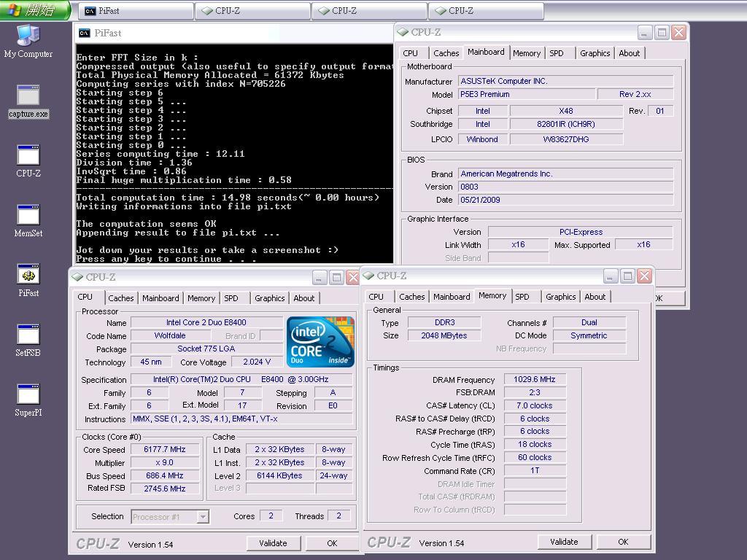Viewport: 747px width, 560px height.
Task: Select Caches tab in the Memory window
Action: point(412,297)
